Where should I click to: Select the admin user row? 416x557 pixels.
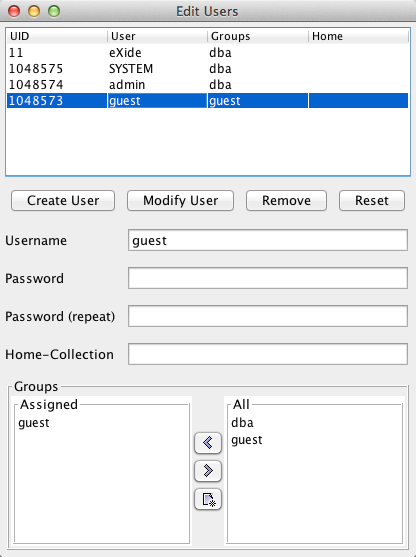tap(207, 85)
